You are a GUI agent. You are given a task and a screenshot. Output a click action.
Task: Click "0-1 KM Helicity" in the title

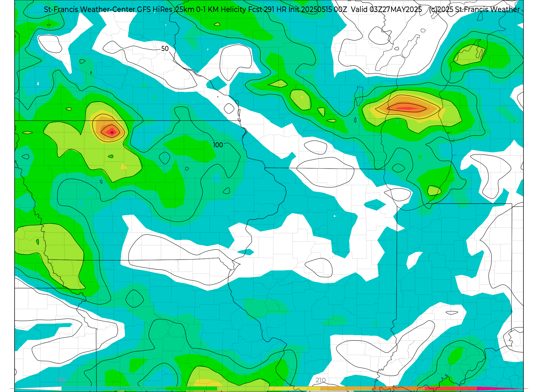tap(221, 10)
